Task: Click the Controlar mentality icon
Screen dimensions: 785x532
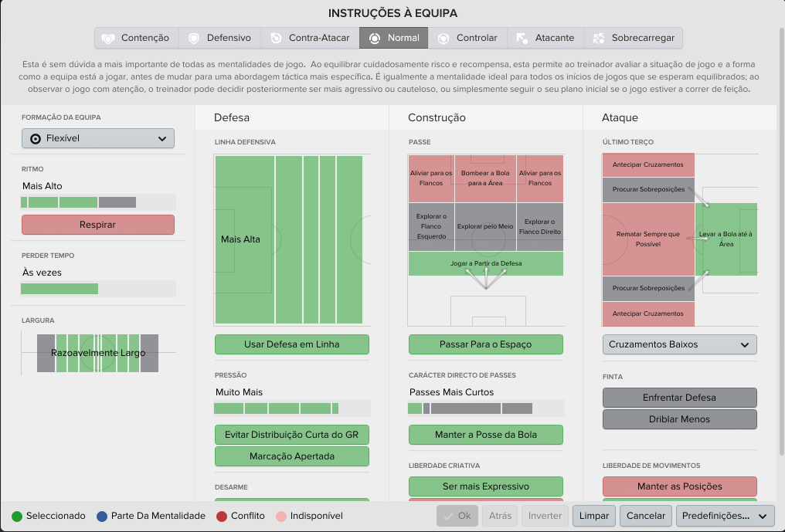Action: click(443, 39)
